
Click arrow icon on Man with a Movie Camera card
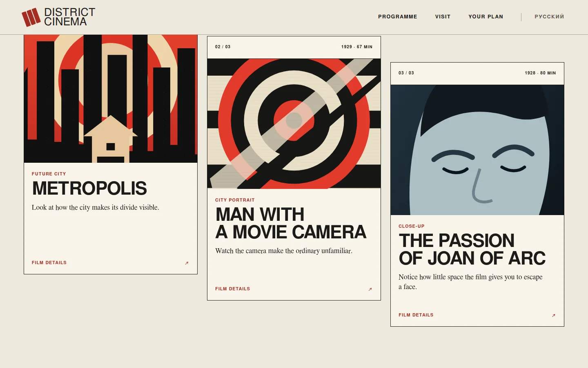click(x=370, y=289)
